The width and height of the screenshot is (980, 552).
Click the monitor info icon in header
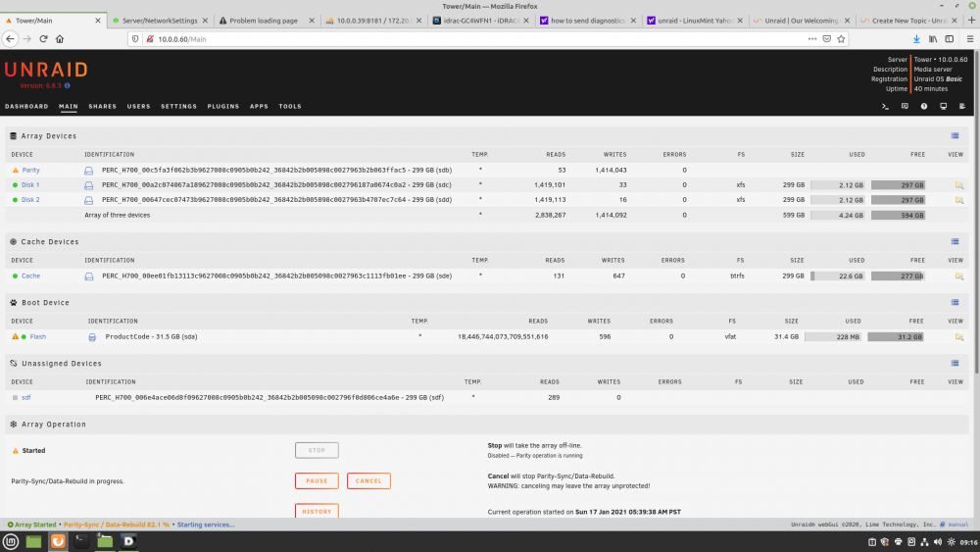pyautogui.click(x=943, y=106)
